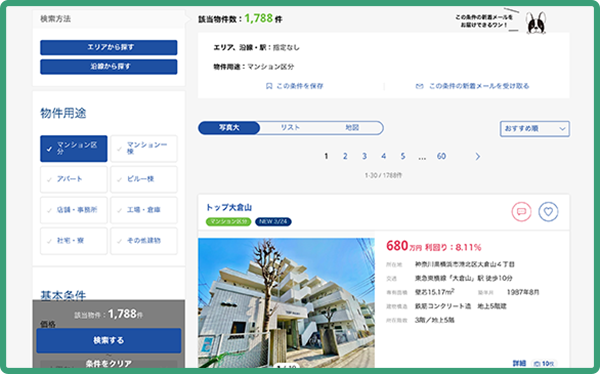600x374 pixels.
Task: Switch to リスト view tab
Action: coord(290,127)
